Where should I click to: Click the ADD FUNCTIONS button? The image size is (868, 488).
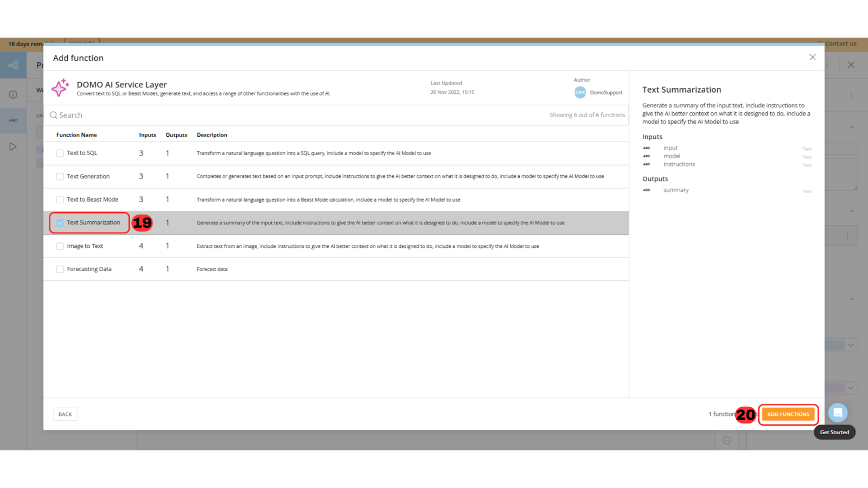788,414
